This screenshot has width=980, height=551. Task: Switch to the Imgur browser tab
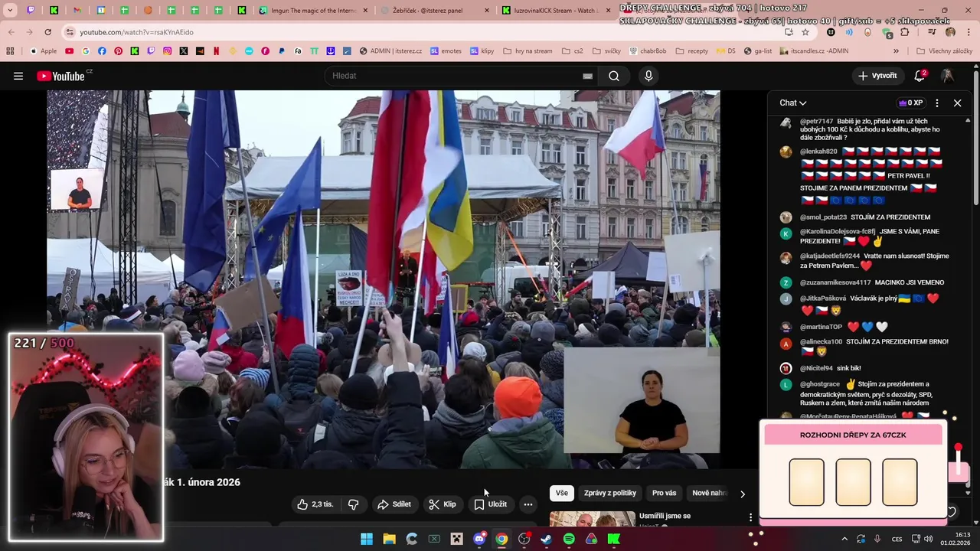pyautogui.click(x=312, y=11)
